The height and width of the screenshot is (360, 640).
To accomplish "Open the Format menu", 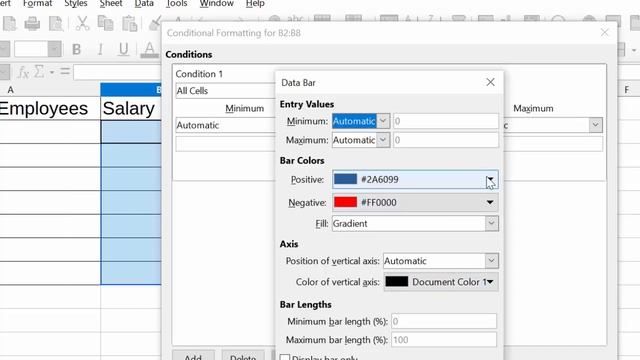I will [38, 4].
